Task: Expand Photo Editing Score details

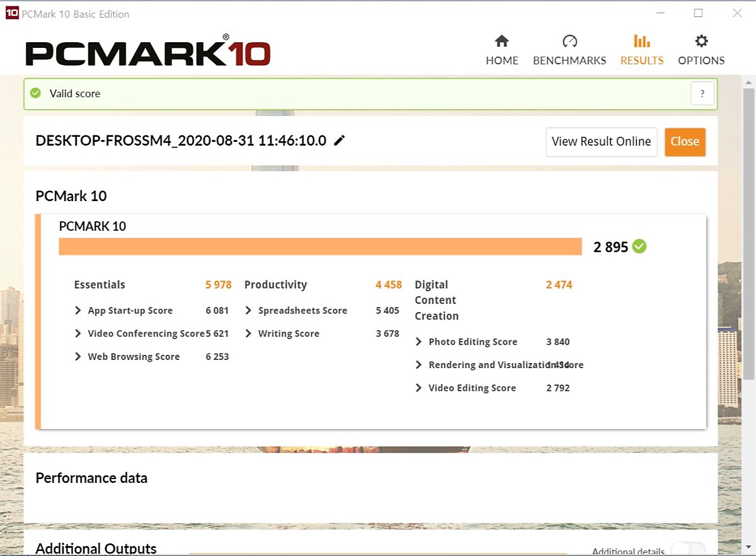Action: pyautogui.click(x=419, y=342)
